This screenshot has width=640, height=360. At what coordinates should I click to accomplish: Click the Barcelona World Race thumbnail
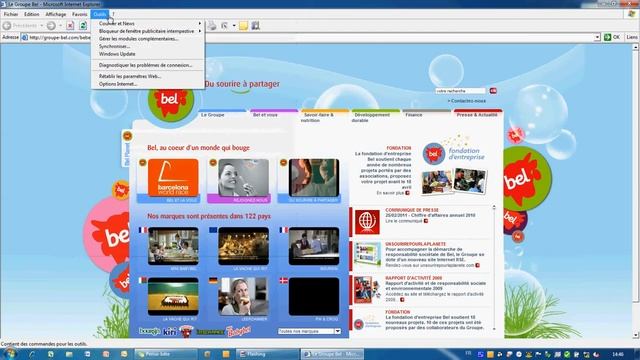(x=173, y=178)
